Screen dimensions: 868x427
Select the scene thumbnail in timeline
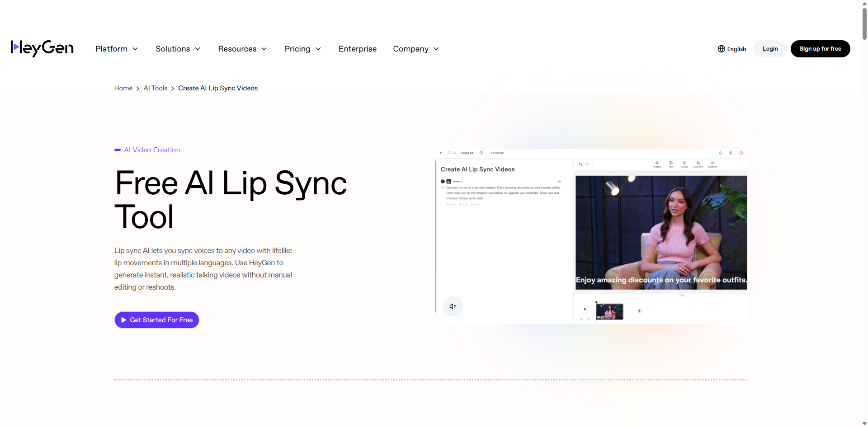click(609, 311)
